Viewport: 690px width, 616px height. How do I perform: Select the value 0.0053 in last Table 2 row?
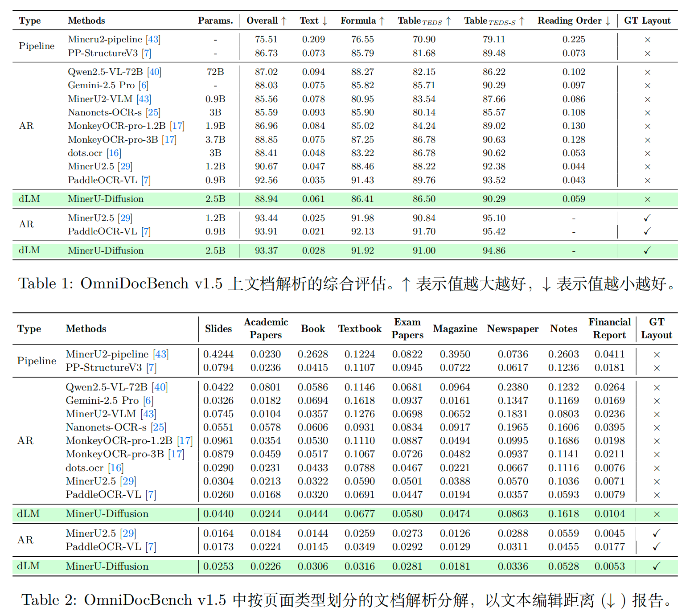pyautogui.click(x=610, y=567)
